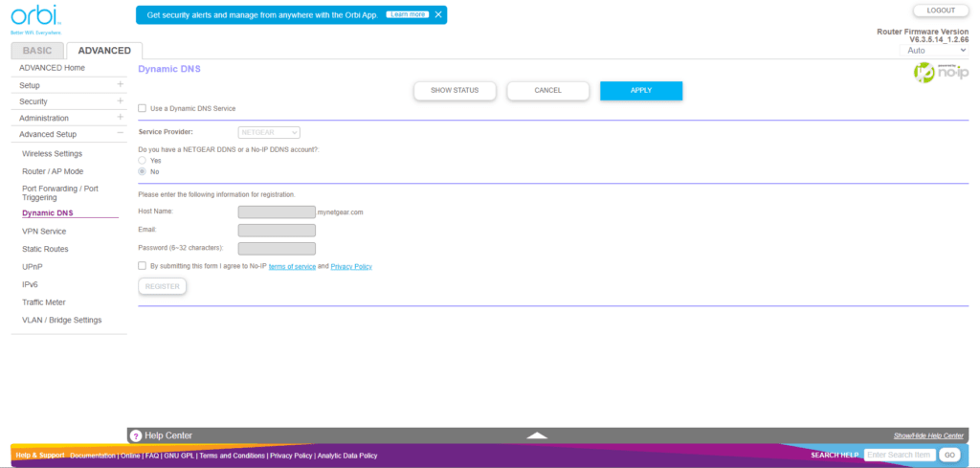This screenshot has height=468, width=980.
Task: Close the Orbi App banner
Action: pos(438,15)
